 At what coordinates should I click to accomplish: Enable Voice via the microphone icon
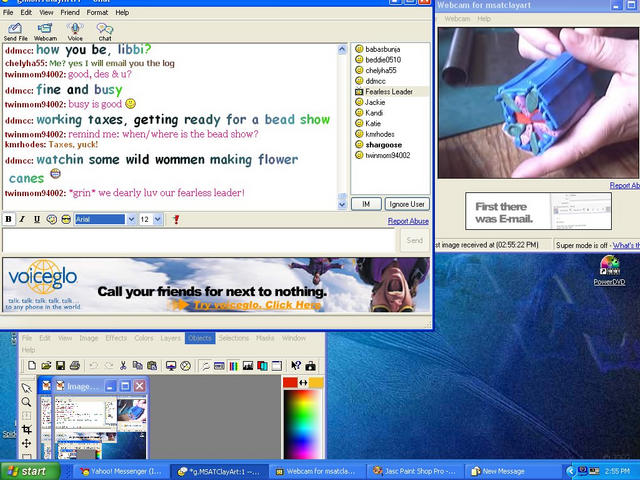coord(75,32)
